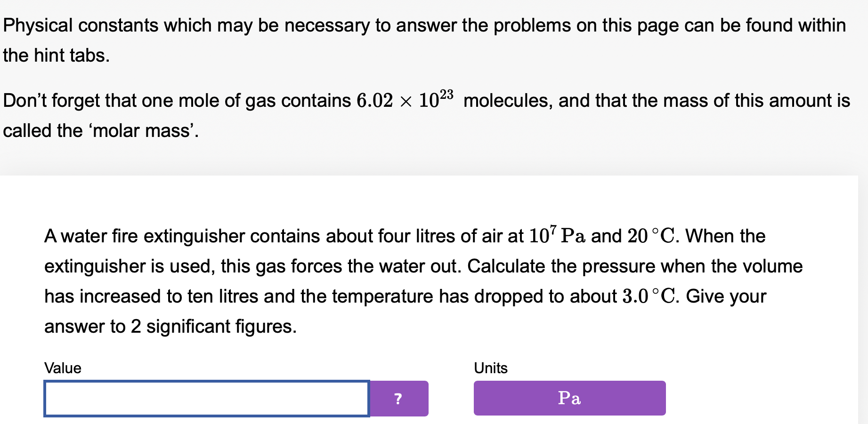Select the question mark icon beside the answer box
This screenshot has height=424, width=868.
click(x=398, y=398)
